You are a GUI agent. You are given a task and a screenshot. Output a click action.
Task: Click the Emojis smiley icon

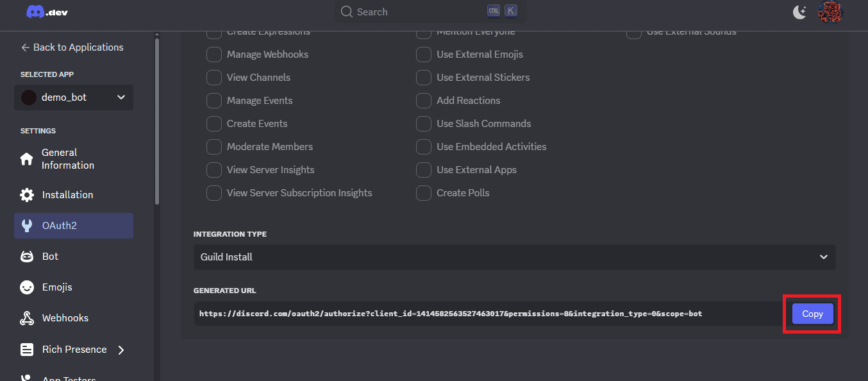pyautogui.click(x=27, y=287)
